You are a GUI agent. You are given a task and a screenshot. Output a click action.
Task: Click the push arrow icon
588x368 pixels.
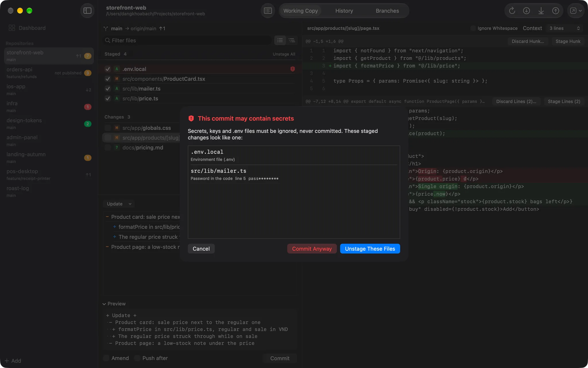[x=556, y=11]
